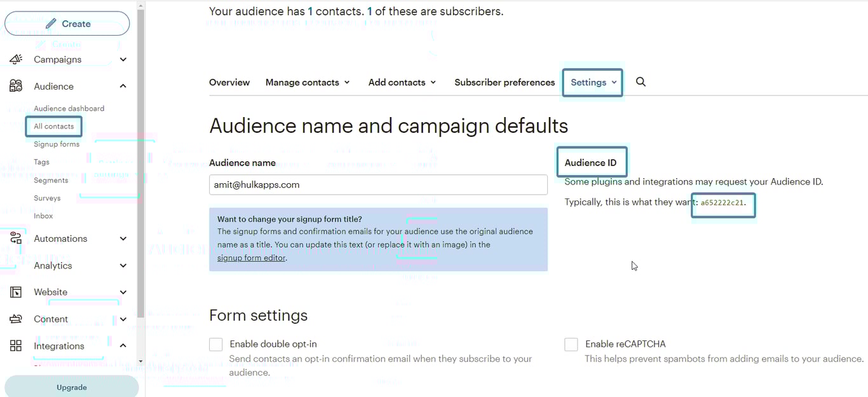Go to Subscriber preferences tab

coord(505,83)
